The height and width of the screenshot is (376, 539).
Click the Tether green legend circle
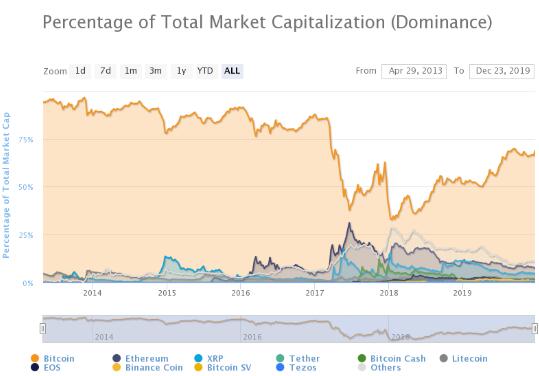pos(280,358)
